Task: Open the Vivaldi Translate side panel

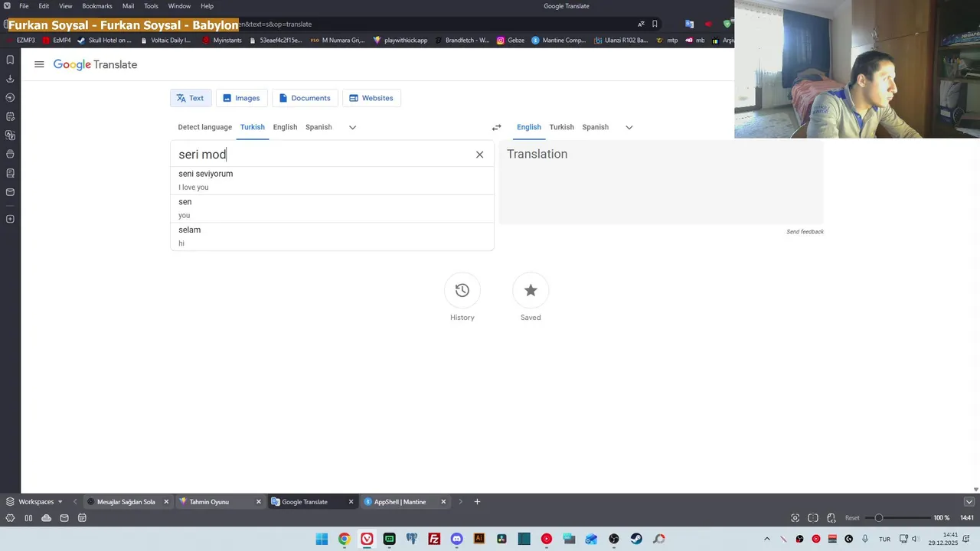Action: [x=10, y=135]
